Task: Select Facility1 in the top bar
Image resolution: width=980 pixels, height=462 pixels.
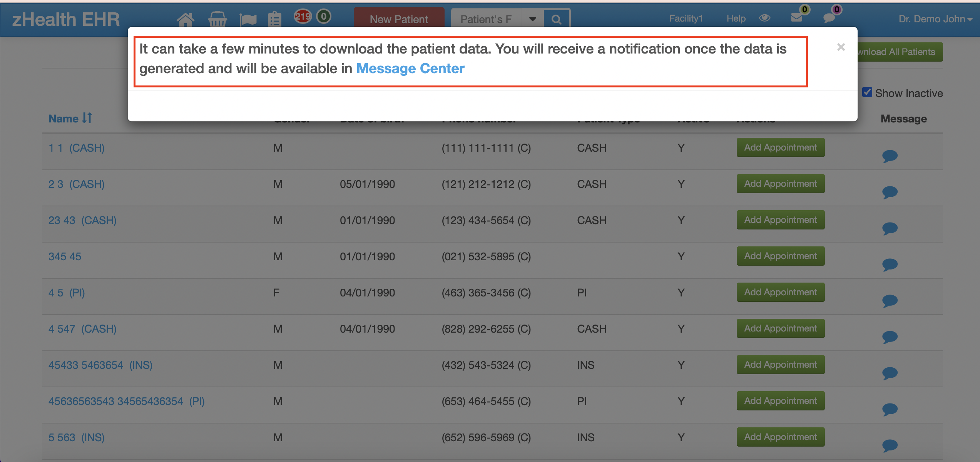Action: pyautogui.click(x=686, y=18)
